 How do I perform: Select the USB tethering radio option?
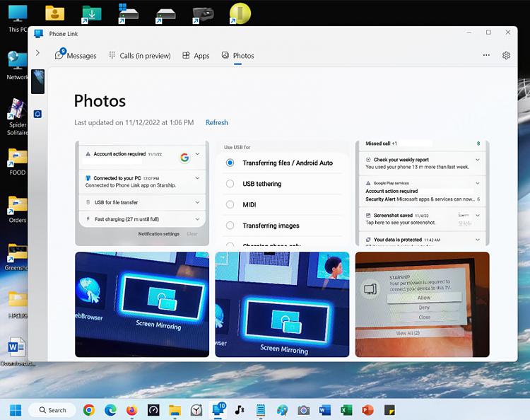tap(230, 184)
